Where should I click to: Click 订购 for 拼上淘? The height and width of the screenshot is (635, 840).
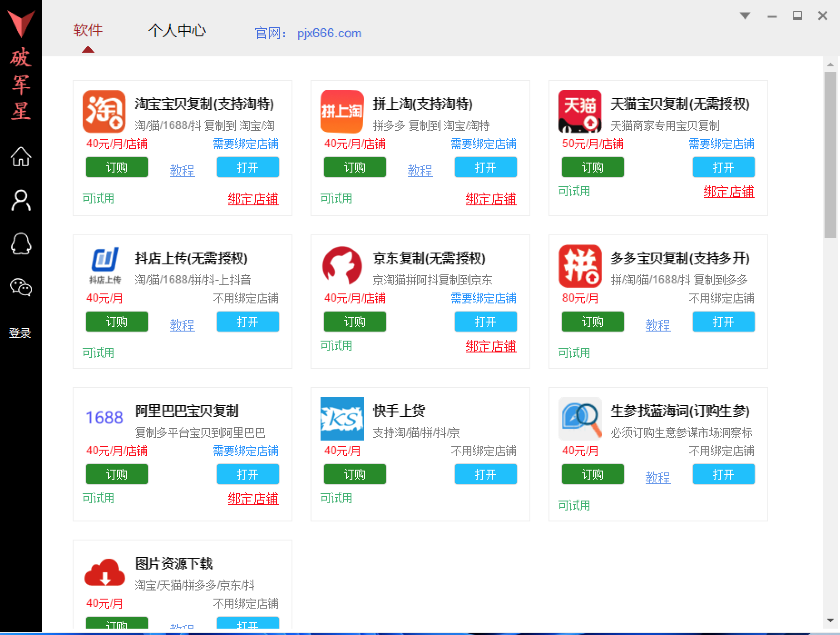pyautogui.click(x=355, y=167)
